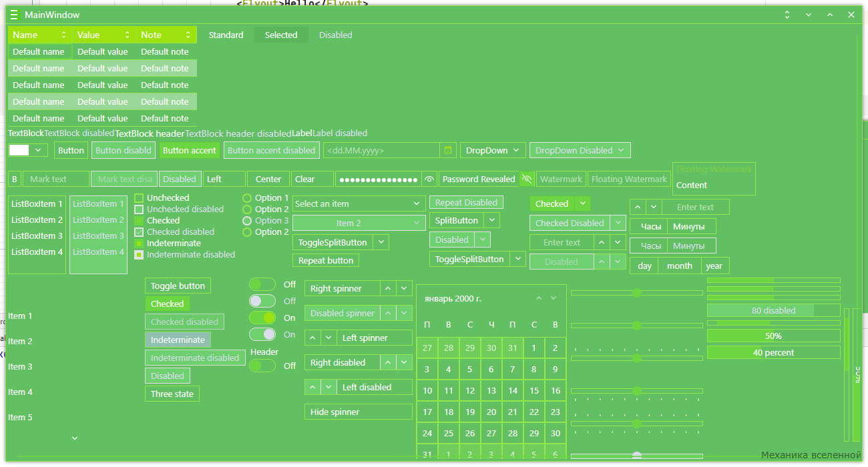Focus the dd.MM.yyyy date input field
Image resolution: width=868 pixels, height=467 pixels.
pyautogui.click(x=383, y=150)
